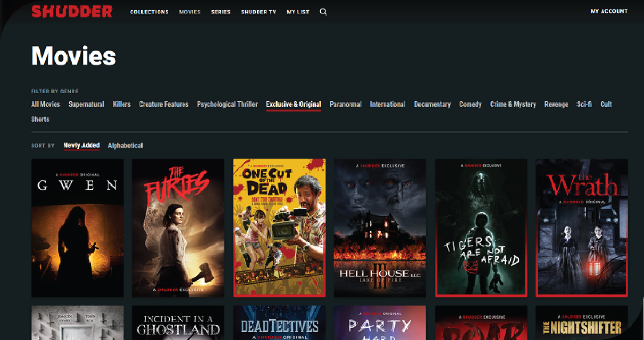Viewport: 644px width, 340px height.
Task: Sort movies by Newly Added
Action: (x=81, y=145)
